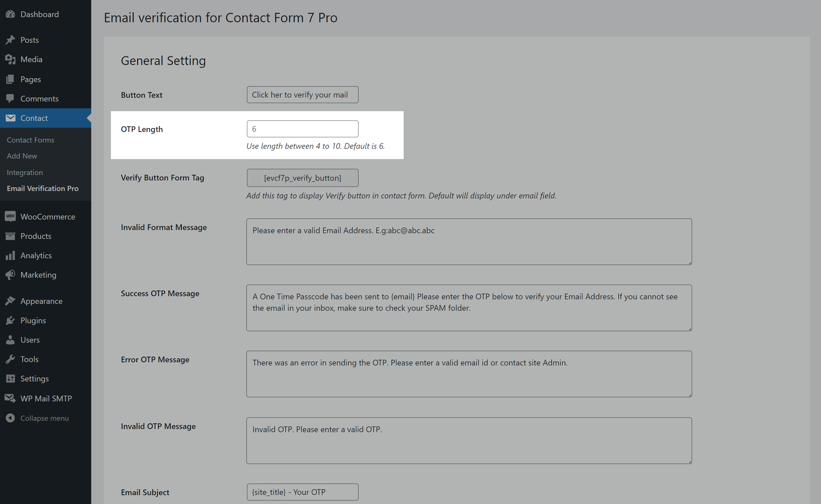Click the 'Use length between 4 to 10' hint
The image size is (821, 504).
coord(315,146)
